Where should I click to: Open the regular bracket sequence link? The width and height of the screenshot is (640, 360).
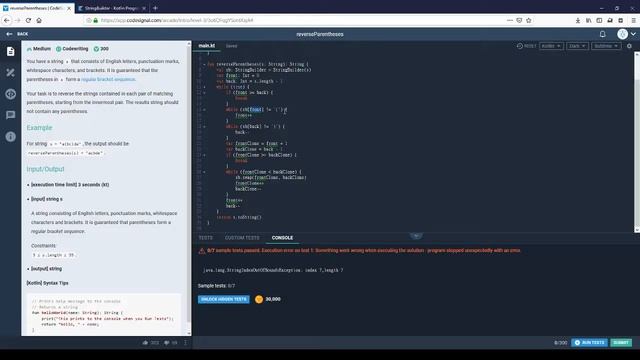tap(108, 79)
